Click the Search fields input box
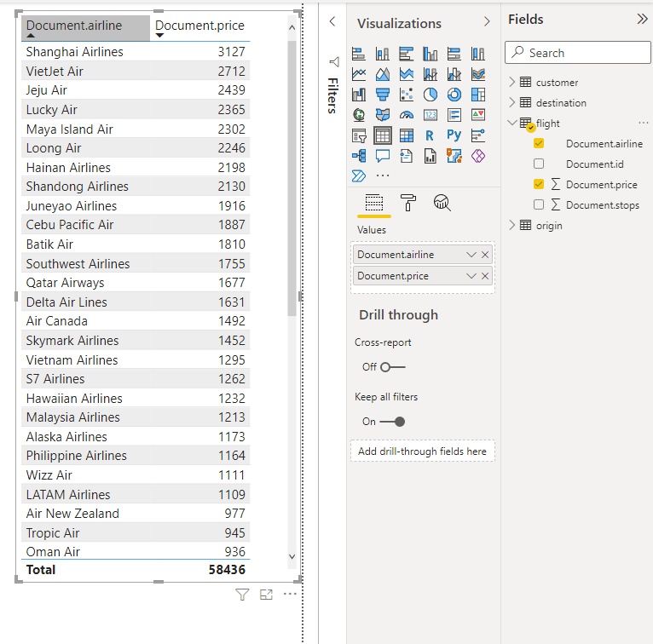 coord(578,53)
